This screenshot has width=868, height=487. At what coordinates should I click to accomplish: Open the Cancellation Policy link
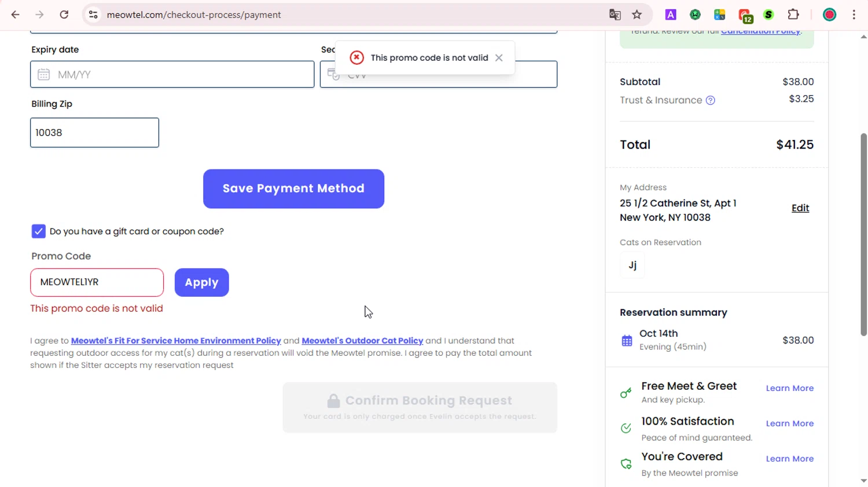pos(760,32)
